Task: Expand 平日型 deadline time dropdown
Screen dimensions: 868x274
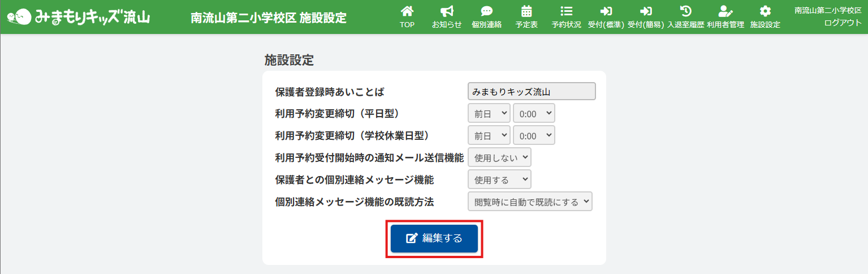Action: click(x=534, y=113)
